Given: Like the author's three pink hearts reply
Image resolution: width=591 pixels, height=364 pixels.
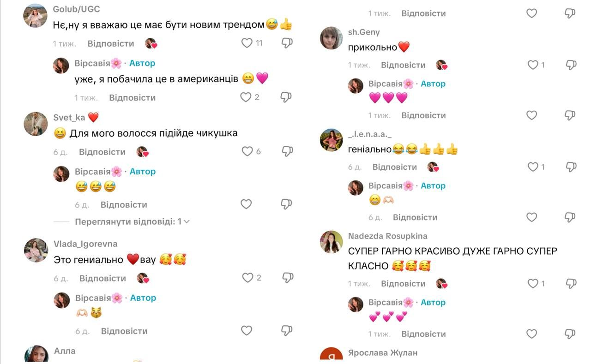Looking at the screenshot, I should (532, 115).
